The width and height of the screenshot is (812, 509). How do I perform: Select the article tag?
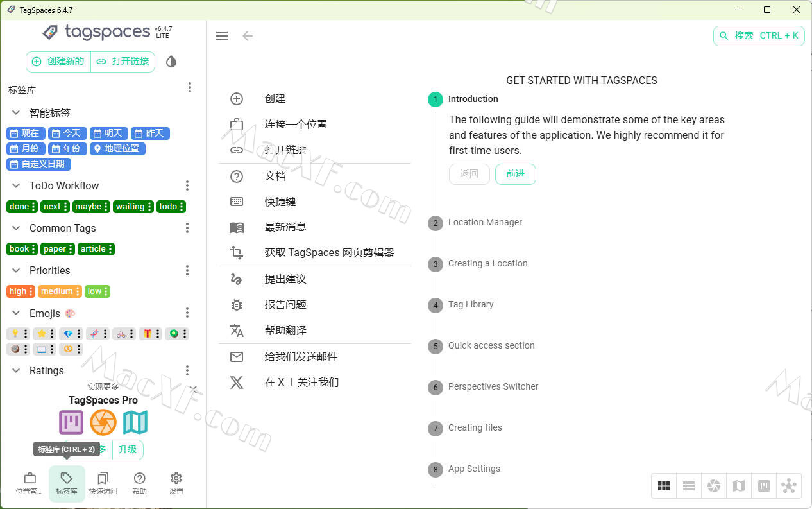point(96,249)
